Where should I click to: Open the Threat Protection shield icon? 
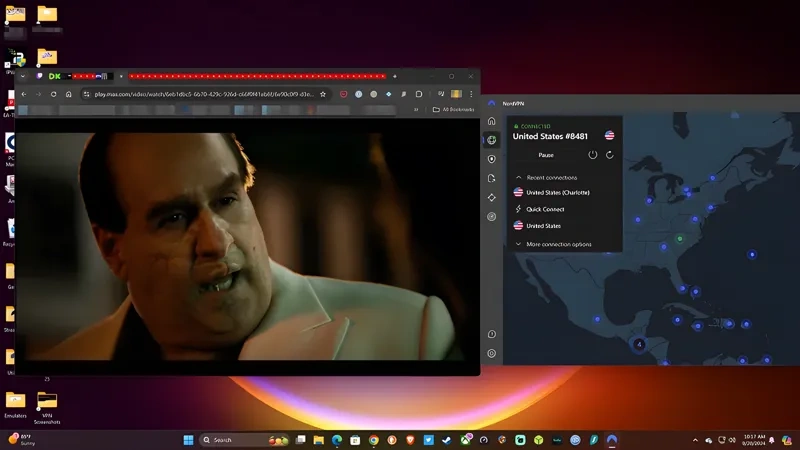[491, 159]
